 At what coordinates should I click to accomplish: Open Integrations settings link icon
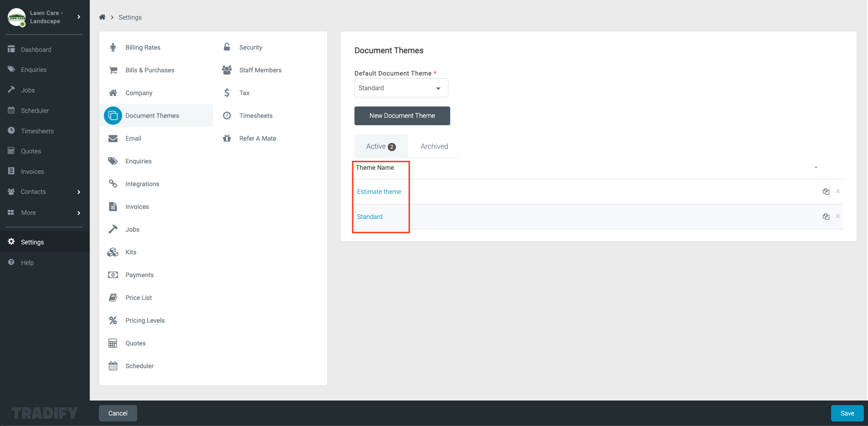click(113, 184)
